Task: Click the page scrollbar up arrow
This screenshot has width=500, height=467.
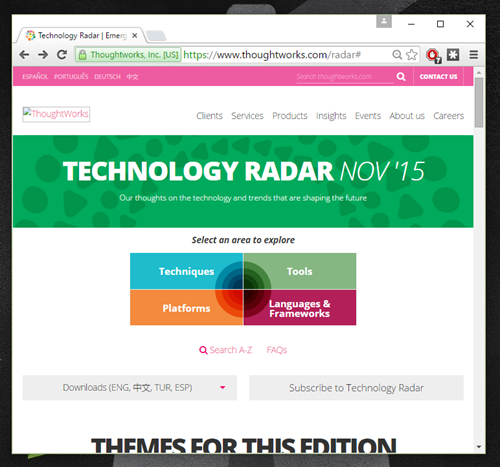Action: click(x=479, y=72)
